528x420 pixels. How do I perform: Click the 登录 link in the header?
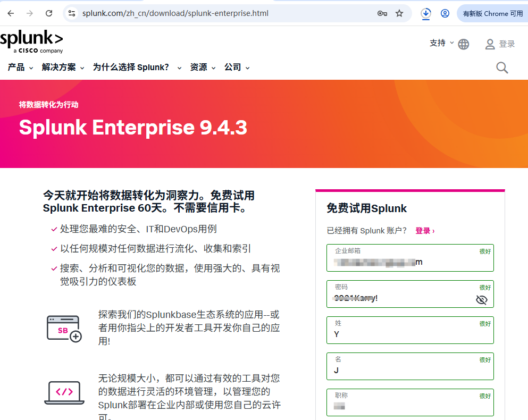pos(507,44)
